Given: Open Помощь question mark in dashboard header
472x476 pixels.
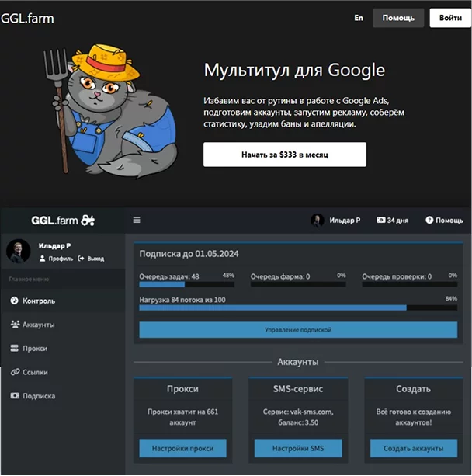Looking at the screenshot, I should (x=429, y=221).
